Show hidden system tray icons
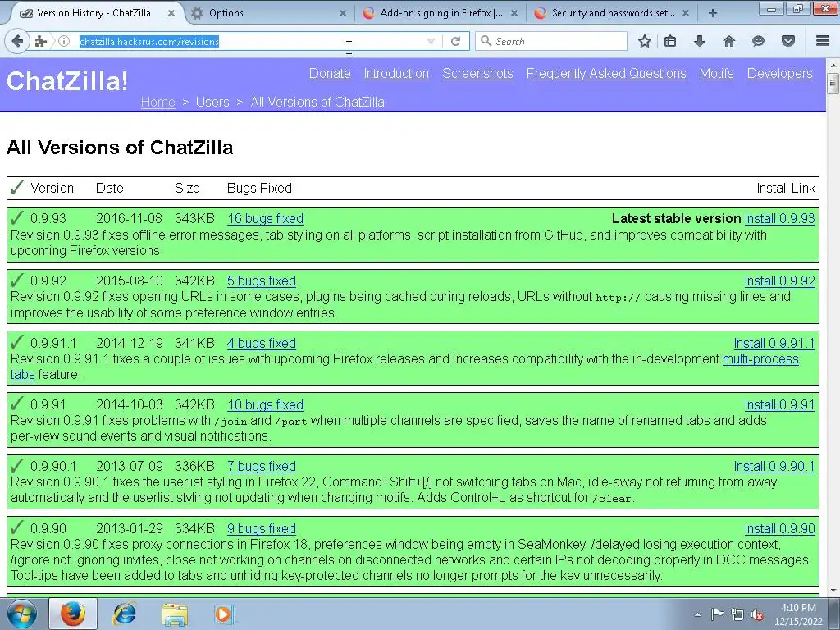The width and height of the screenshot is (840, 630). pos(697,614)
